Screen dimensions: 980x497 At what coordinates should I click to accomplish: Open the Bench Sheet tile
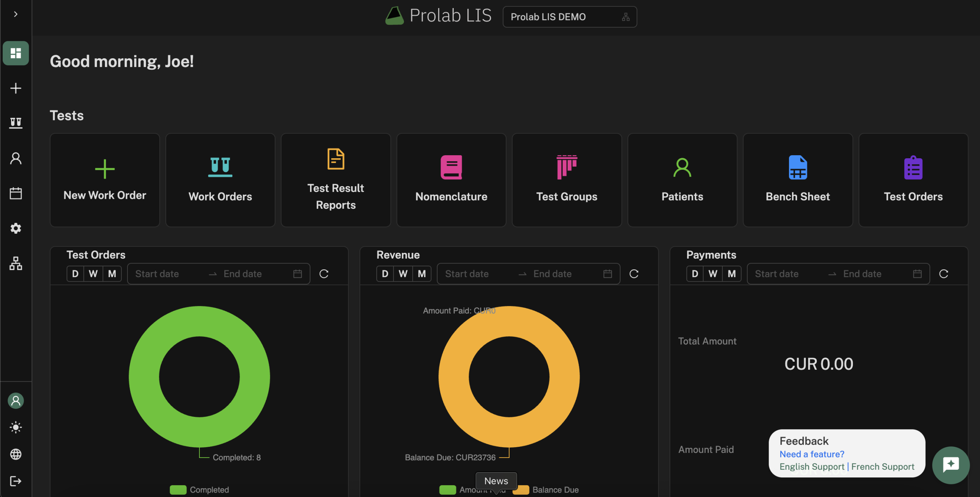(798, 180)
